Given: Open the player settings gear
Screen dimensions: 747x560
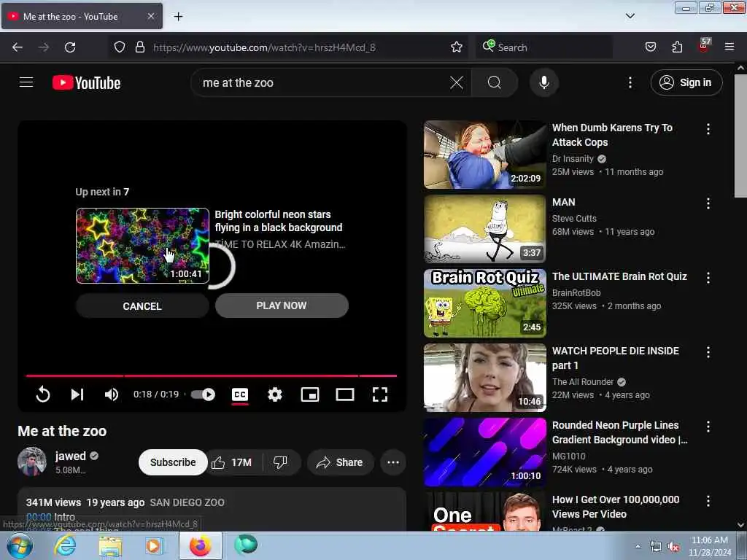Looking at the screenshot, I should [x=275, y=394].
